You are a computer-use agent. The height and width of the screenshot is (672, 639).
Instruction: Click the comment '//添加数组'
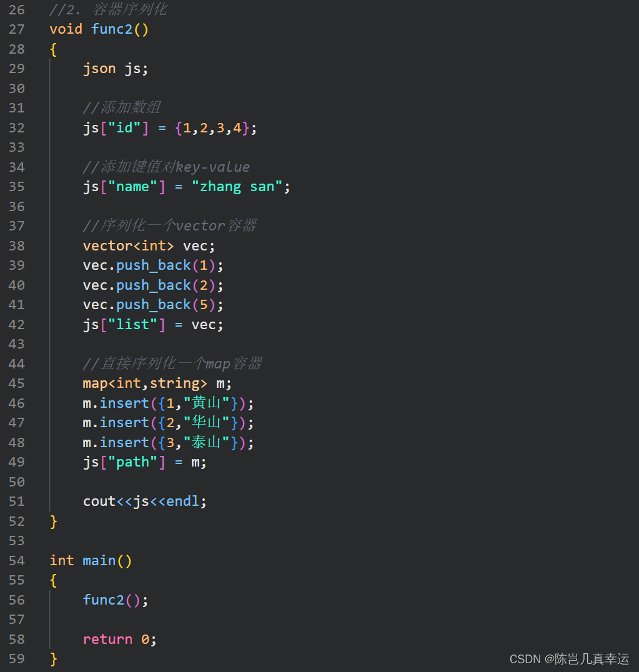(122, 107)
